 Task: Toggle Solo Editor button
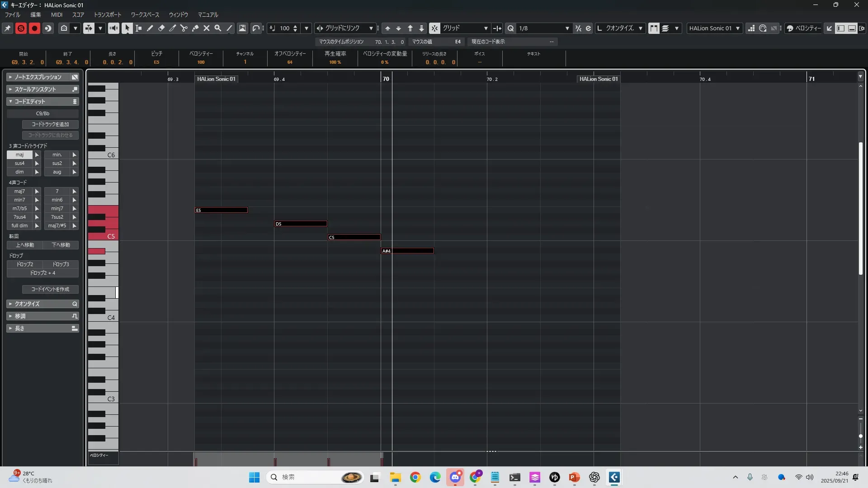tap(21, 28)
